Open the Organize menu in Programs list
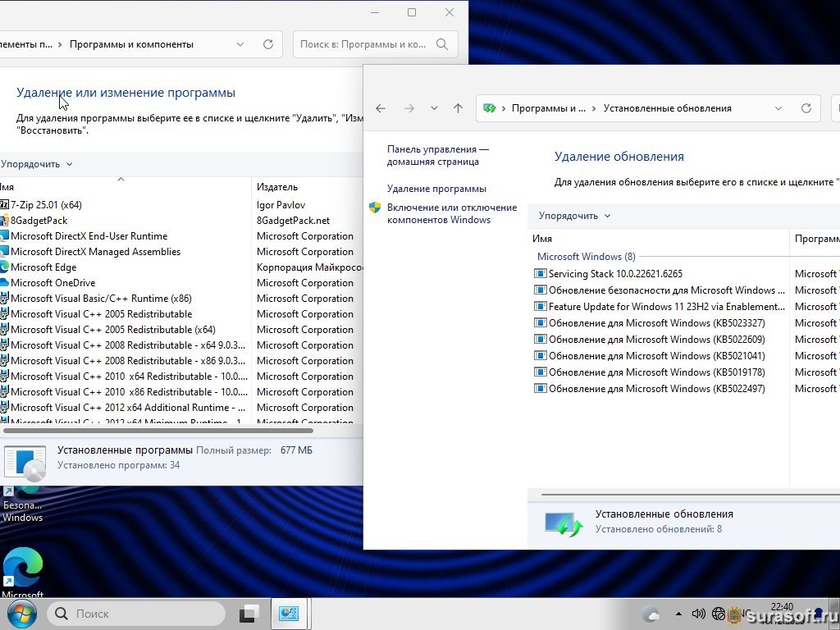Viewport: 840px width, 630px height. point(36,164)
